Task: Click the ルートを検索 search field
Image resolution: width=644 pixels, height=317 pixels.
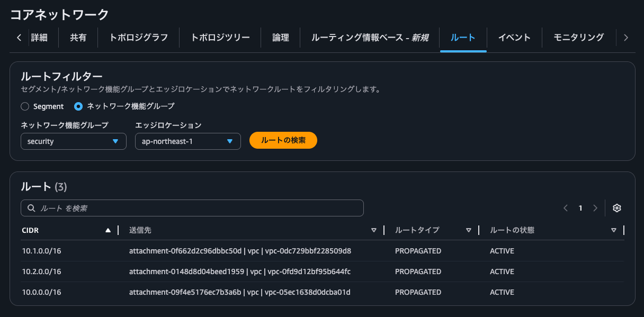Action: click(x=192, y=208)
